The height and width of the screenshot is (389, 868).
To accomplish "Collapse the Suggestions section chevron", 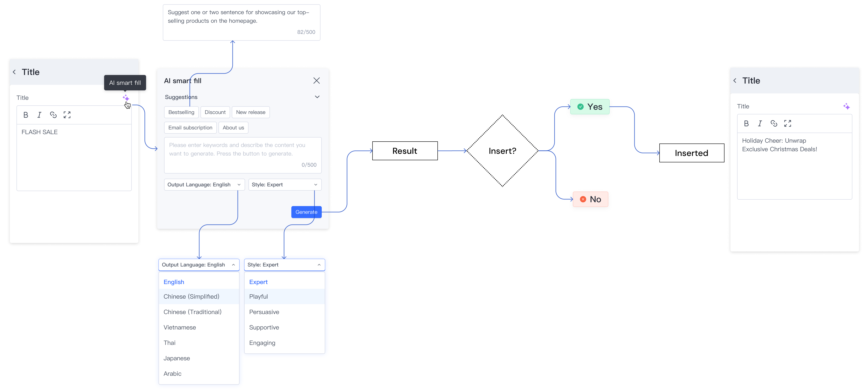I will [317, 97].
